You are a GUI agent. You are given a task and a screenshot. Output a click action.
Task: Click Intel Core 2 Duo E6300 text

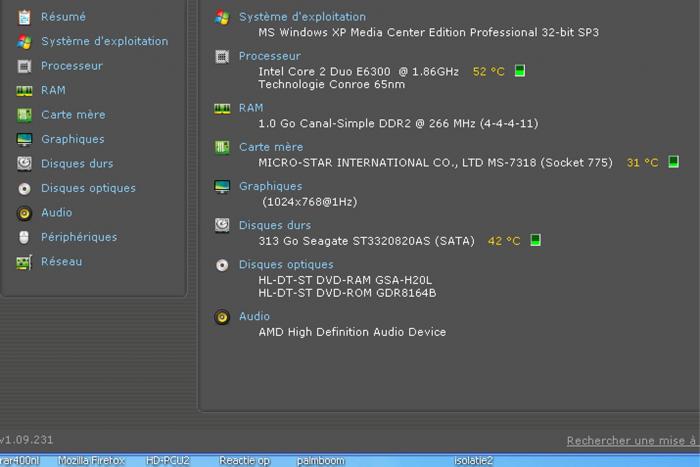tap(358, 72)
